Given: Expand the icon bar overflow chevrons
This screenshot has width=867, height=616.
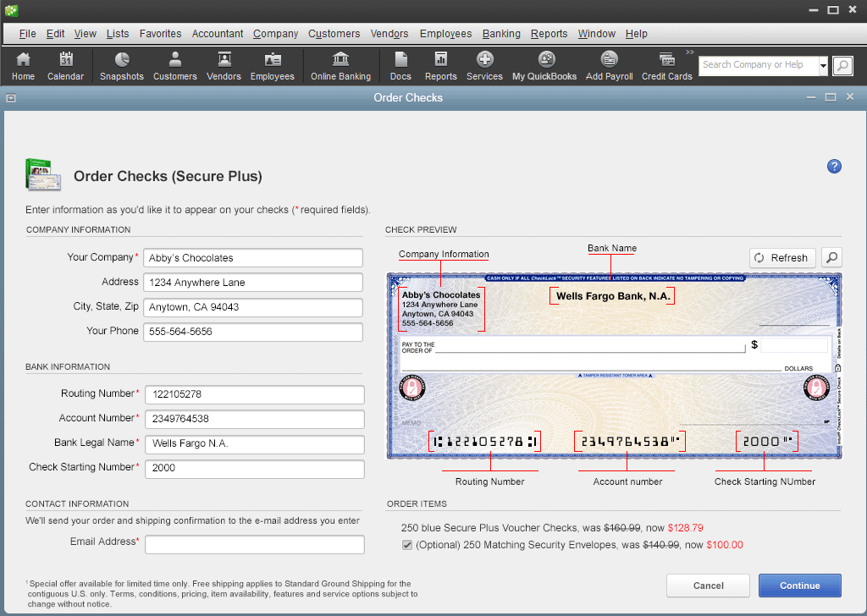Looking at the screenshot, I should (x=689, y=52).
